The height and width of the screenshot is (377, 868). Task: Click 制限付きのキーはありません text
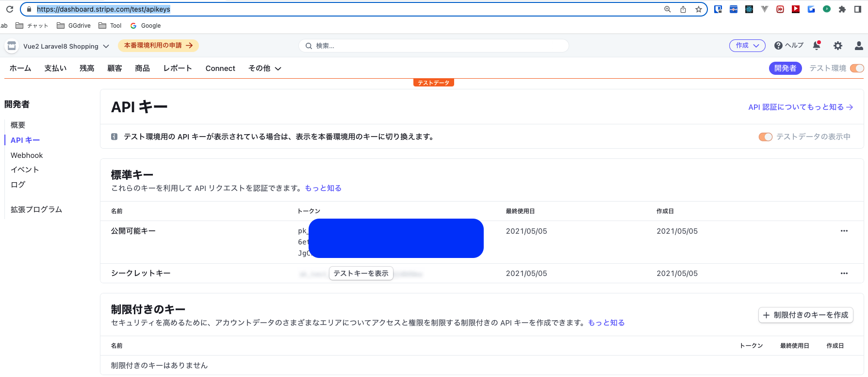tap(159, 365)
